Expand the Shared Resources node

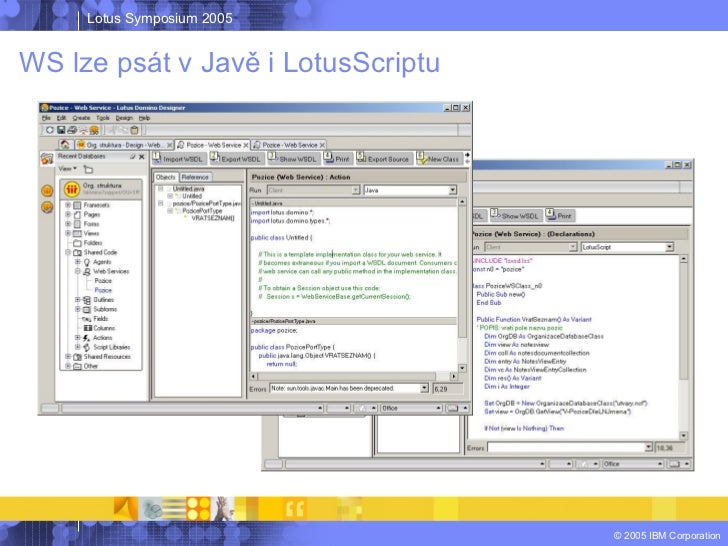coord(68,357)
